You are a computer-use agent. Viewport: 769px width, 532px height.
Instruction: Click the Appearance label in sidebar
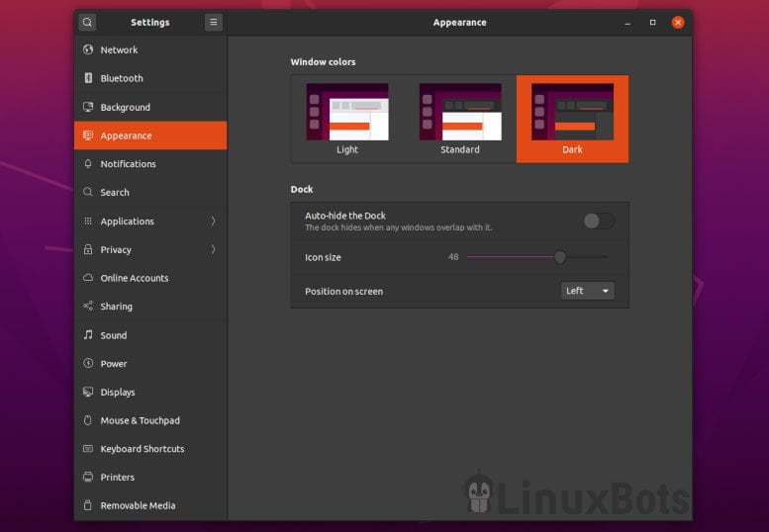tap(126, 135)
